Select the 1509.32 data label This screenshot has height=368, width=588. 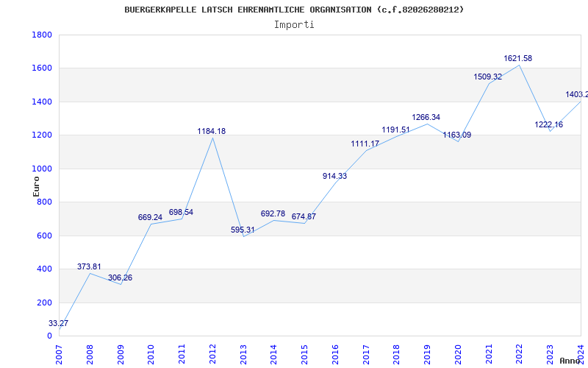487,77
